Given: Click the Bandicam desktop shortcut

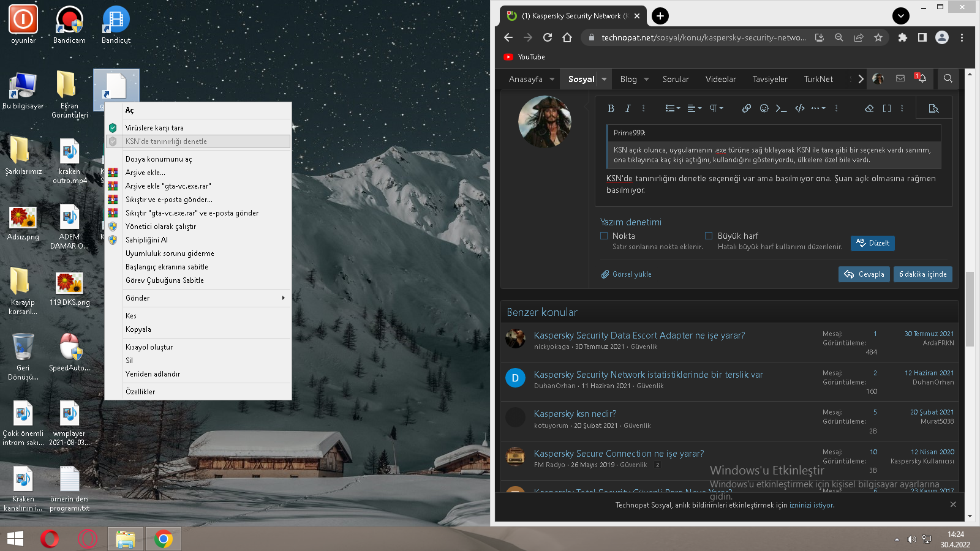Looking at the screenshot, I should 69,24.
